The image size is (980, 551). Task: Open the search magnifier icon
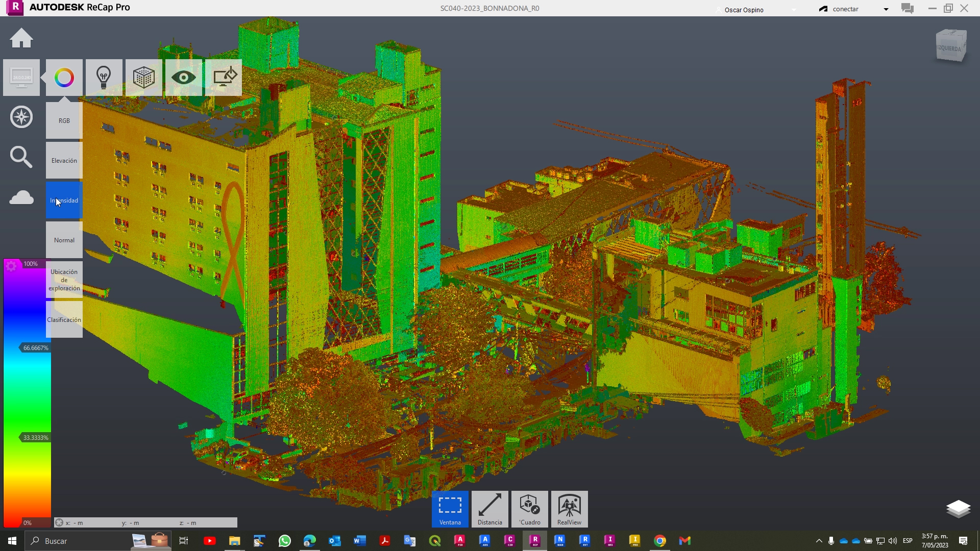click(21, 157)
